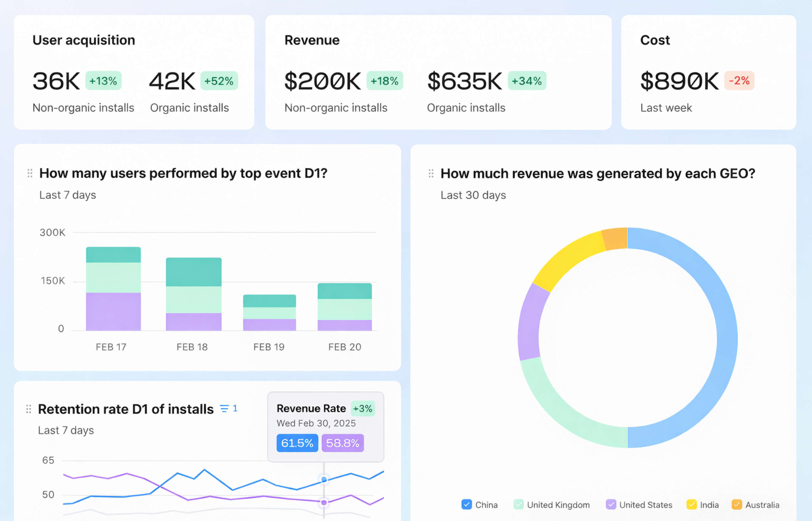Click drag handle beside GEO revenue chart title
Screen dimensions: 812x521
pos(431,173)
